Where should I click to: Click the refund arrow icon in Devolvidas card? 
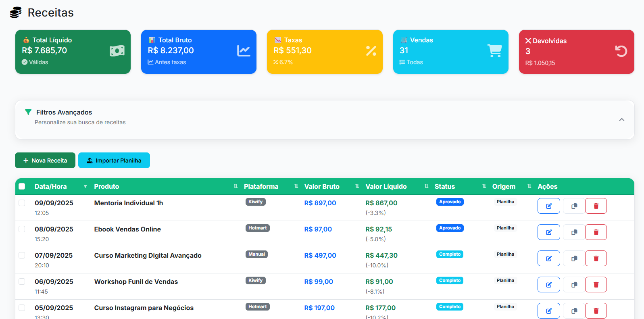pyautogui.click(x=621, y=51)
